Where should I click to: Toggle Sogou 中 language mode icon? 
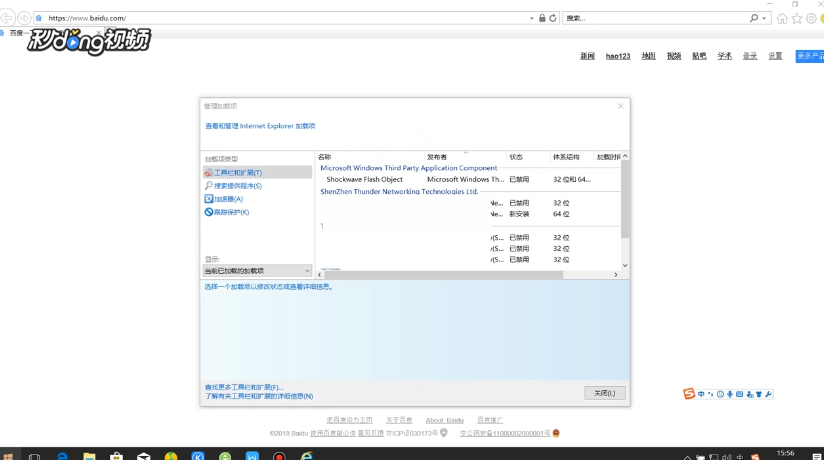pyautogui.click(x=701, y=394)
